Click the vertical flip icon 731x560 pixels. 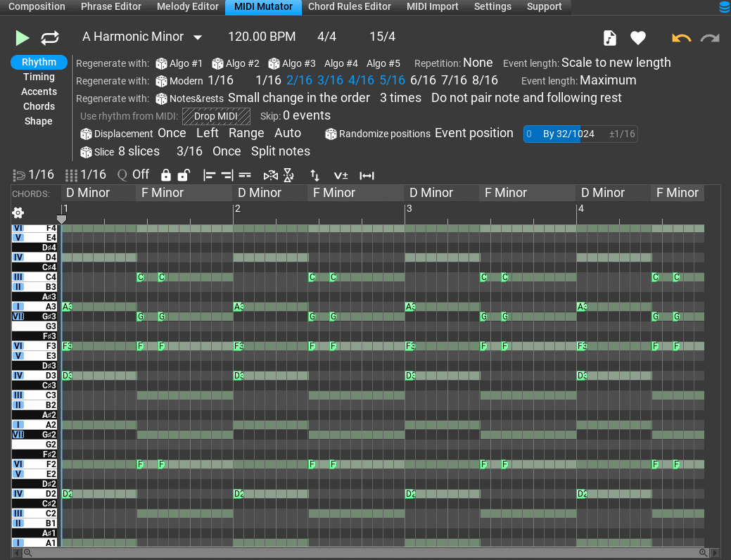pyautogui.click(x=288, y=175)
